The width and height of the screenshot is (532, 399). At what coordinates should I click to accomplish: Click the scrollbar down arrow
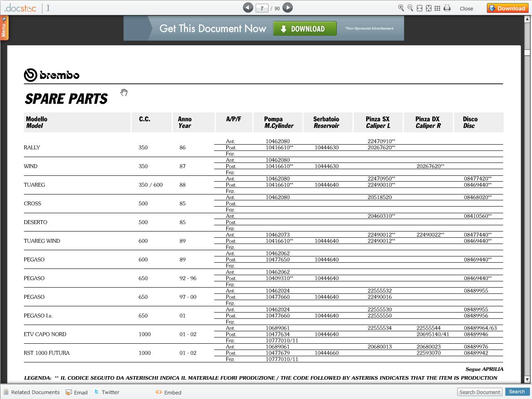tap(527, 379)
